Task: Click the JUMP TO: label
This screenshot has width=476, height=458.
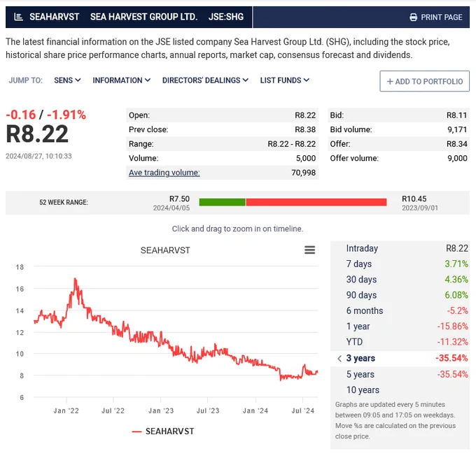Action: pos(25,80)
